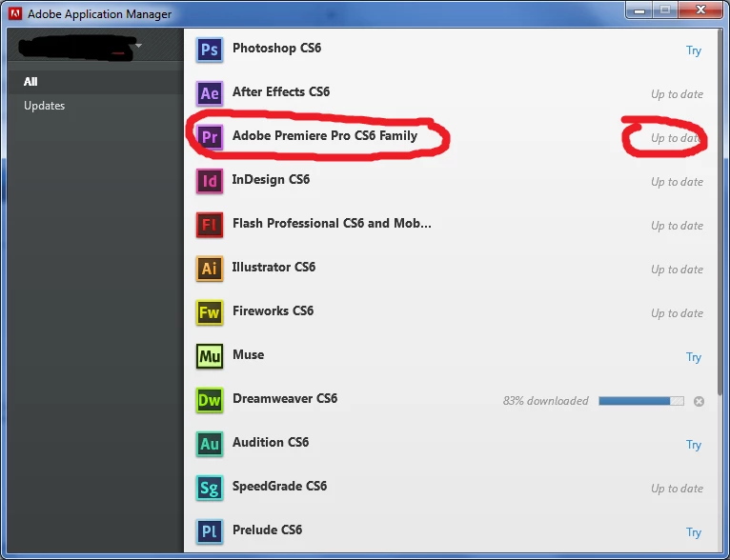Click the Dreamweaver Dw icon
Screen dimensions: 730x560
coord(210,400)
